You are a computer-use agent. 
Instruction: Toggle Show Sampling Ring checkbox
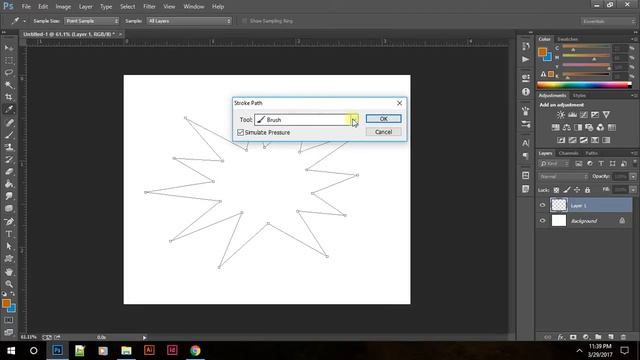(x=244, y=21)
